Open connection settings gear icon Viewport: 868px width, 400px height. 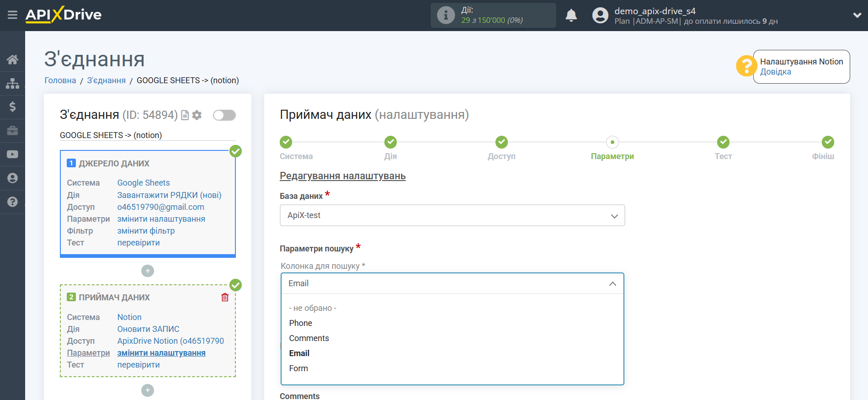click(197, 115)
